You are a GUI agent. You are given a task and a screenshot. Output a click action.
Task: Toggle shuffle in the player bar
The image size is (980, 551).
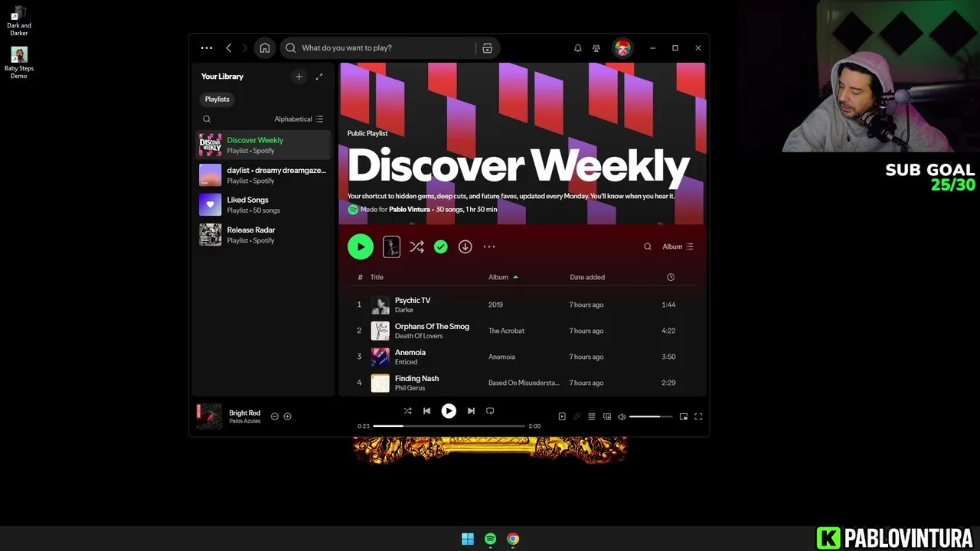tap(407, 411)
